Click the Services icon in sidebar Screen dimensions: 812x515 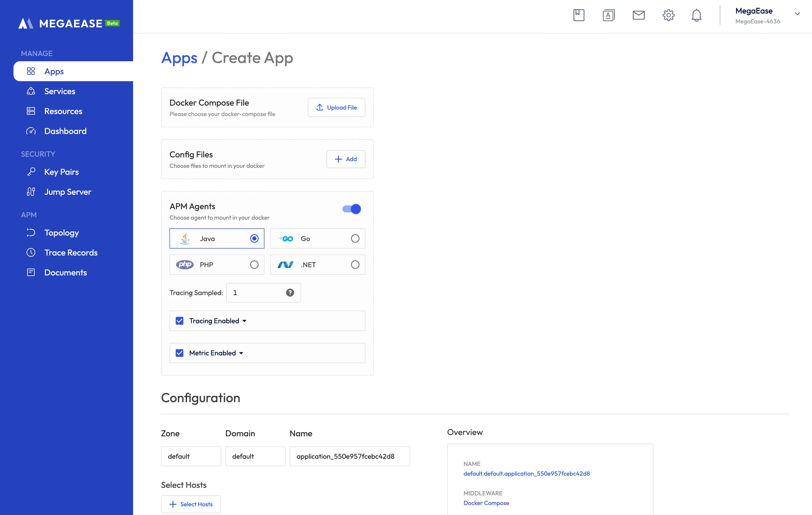point(31,91)
